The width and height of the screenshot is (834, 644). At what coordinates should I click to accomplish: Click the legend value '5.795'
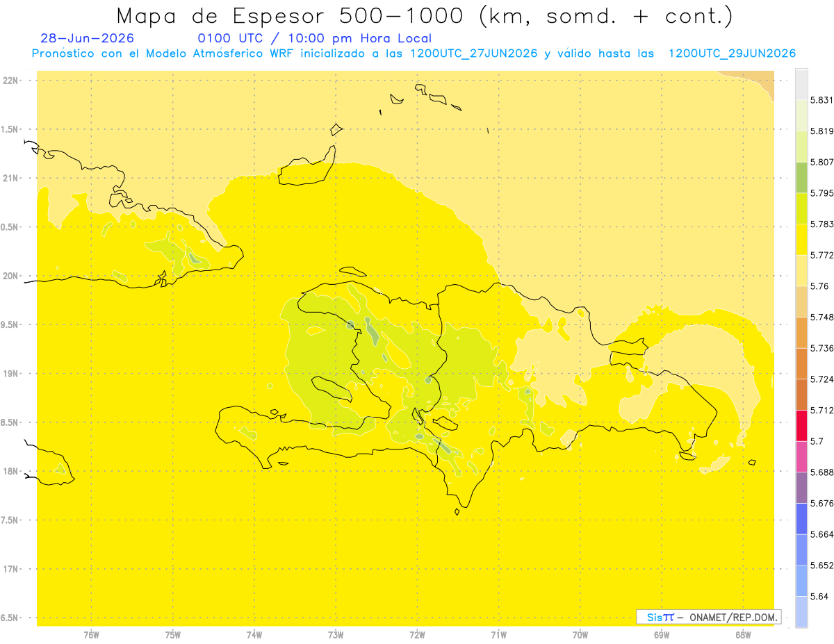click(822, 193)
